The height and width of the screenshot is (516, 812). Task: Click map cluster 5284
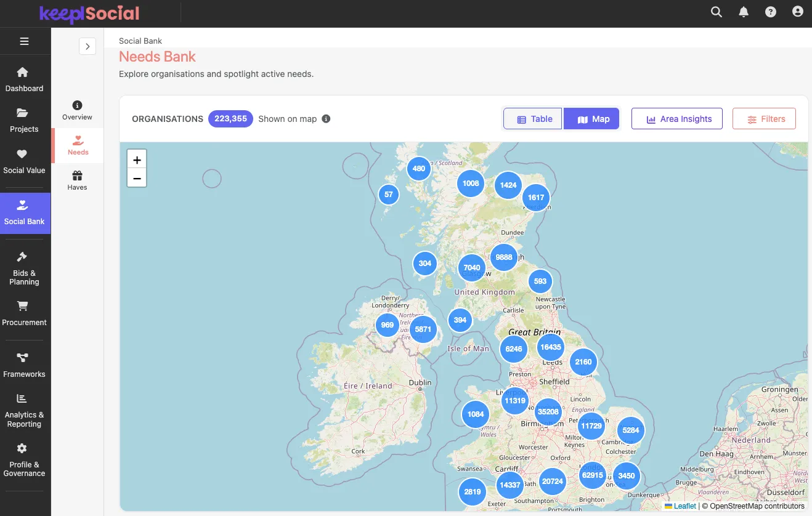coord(631,430)
